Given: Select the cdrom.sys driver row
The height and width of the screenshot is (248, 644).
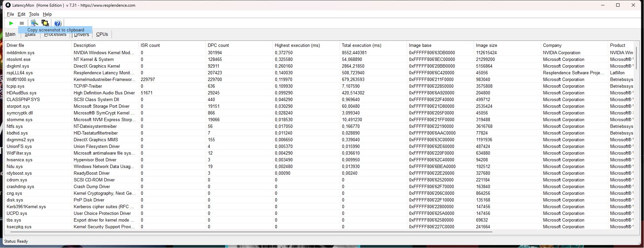Looking at the screenshot, I should click(x=319, y=180).
